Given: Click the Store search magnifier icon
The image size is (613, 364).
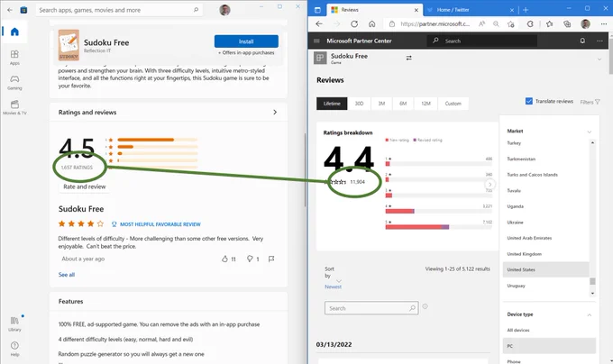Looking at the screenshot, I should [196, 10].
